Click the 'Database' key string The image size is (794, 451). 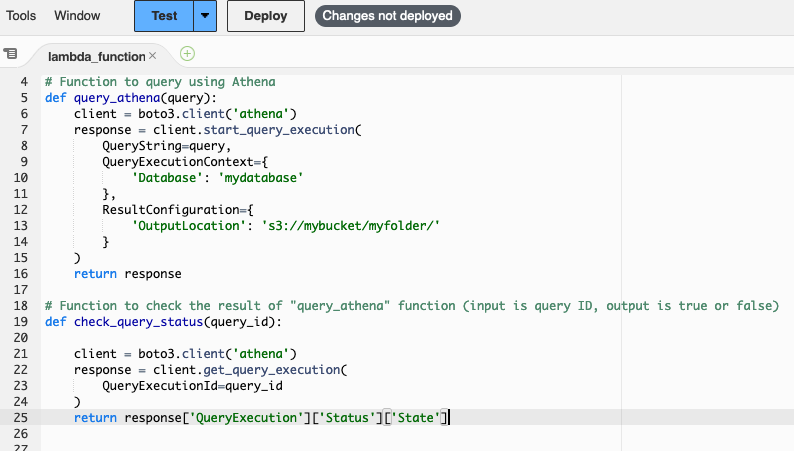coord(167,178)
